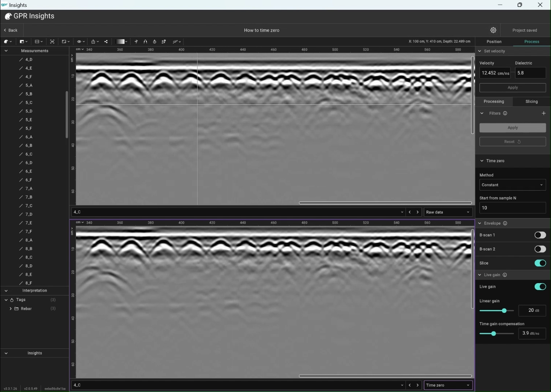Viewport: 551px width, 392px height.
Task: Open the time zero Method dropdown
Action: (x=512, y=185)
